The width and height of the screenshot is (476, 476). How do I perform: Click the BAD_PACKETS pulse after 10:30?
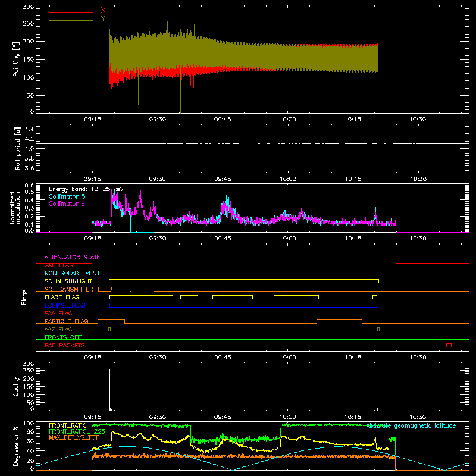point(449,345)
